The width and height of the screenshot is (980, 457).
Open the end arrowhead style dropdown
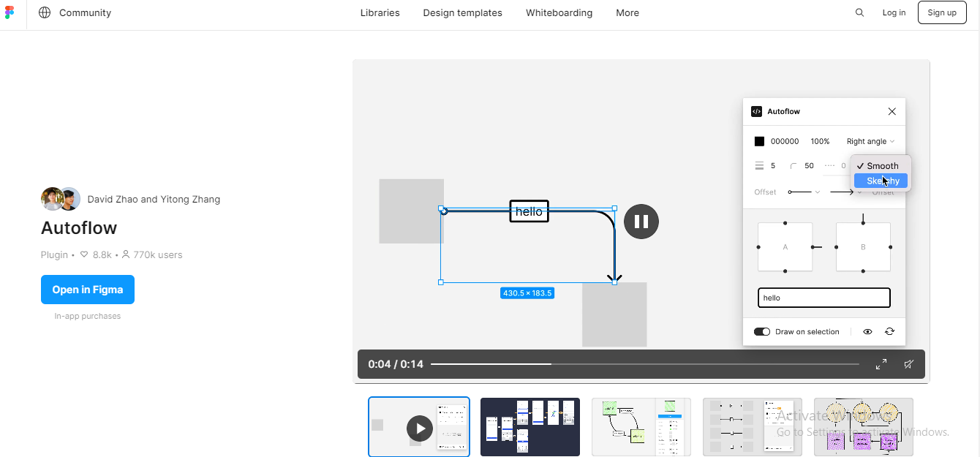(845, 192)
